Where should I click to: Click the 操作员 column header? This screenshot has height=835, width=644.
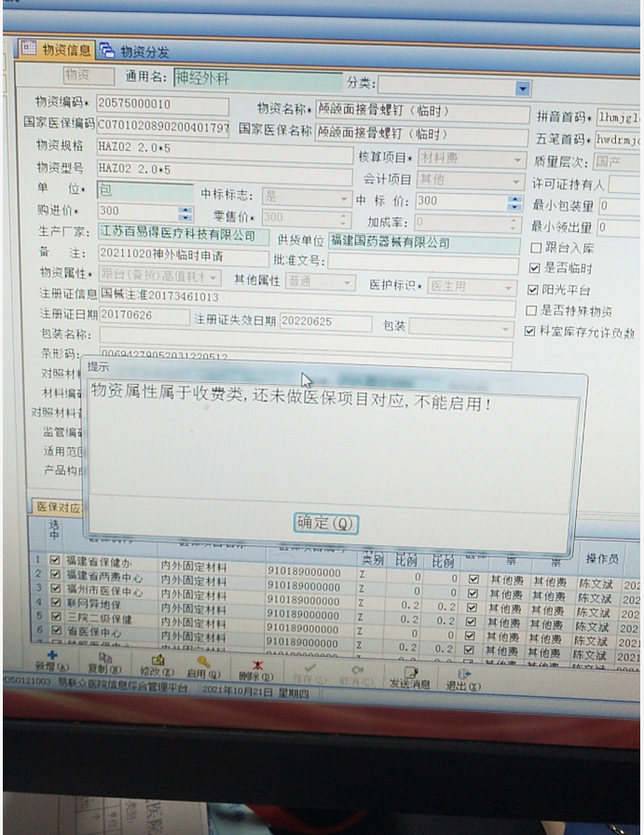601,558
